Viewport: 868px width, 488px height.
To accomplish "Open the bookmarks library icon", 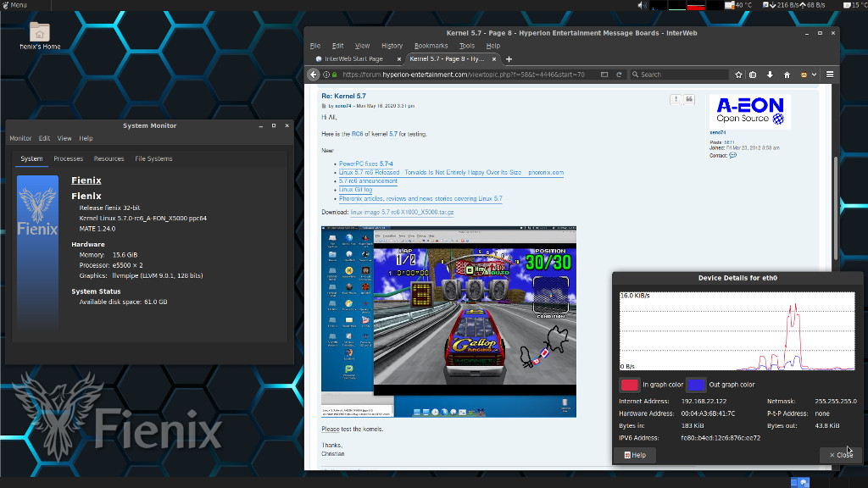I will click(x=753, y=75).
